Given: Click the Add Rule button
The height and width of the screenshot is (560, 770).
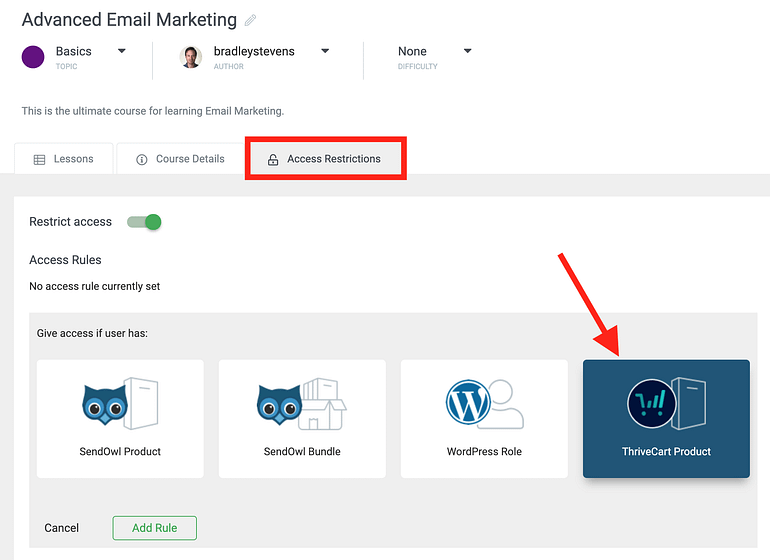Looking at the screenshot, I should [155, 528].
